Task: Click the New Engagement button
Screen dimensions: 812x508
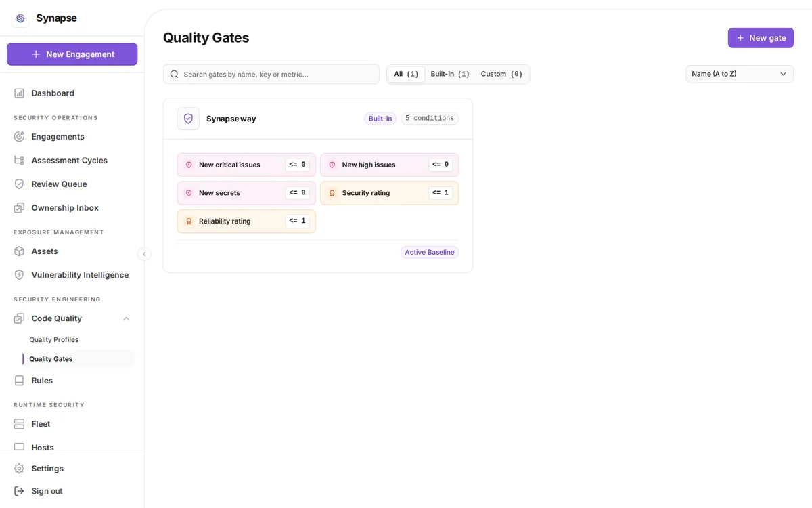Action: click(x=72, y=54)
